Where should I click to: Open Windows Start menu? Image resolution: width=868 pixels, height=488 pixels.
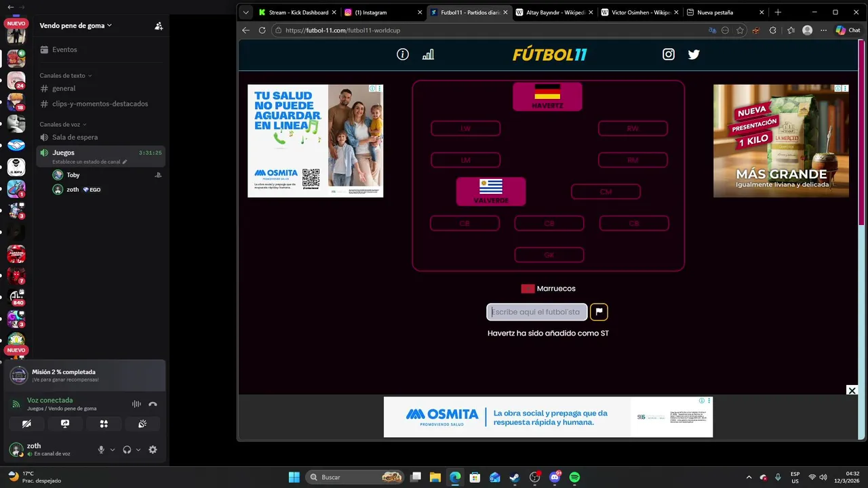coord(294,477)
